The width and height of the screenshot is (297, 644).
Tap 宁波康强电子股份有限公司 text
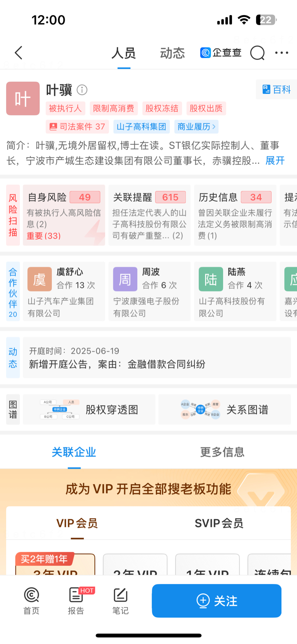[146, 307]
